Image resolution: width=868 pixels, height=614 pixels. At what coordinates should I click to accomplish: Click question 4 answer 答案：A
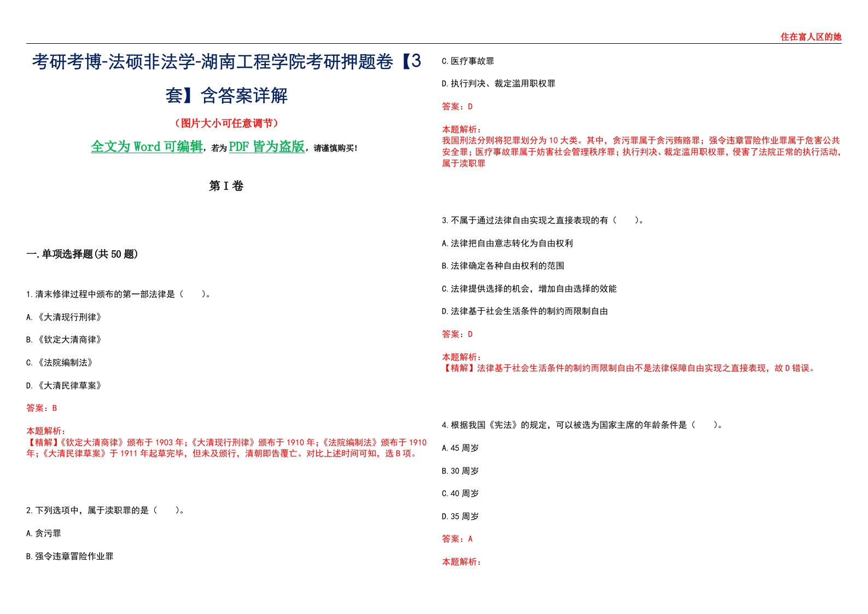coord(457,538)
